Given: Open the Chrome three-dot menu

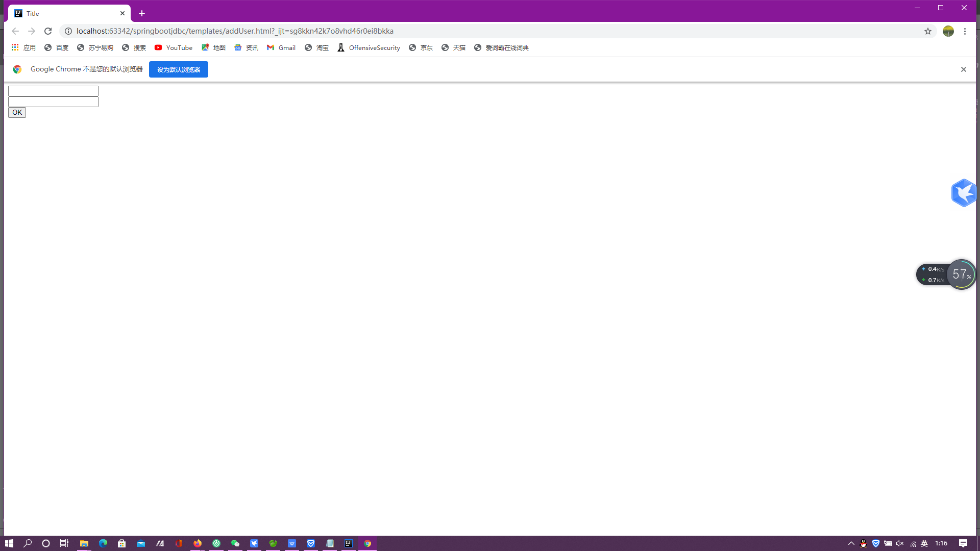Looking at the screenshot, I should (x=965, y=31).
